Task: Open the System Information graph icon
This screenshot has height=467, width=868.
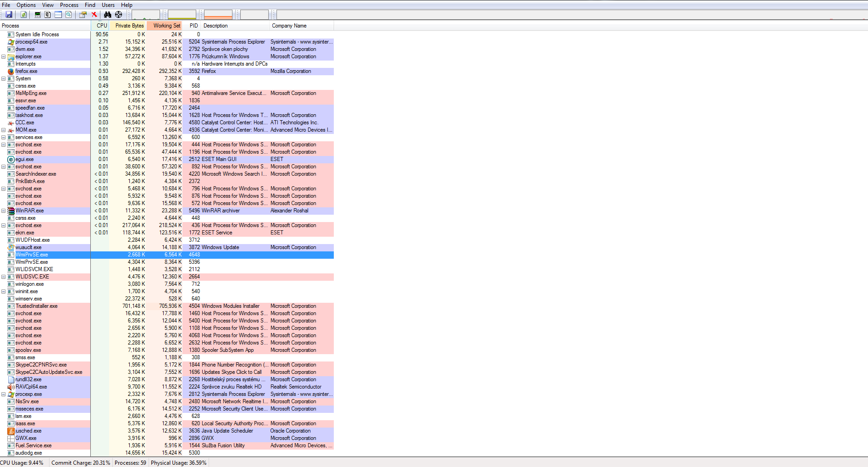Action: [38, 15]
